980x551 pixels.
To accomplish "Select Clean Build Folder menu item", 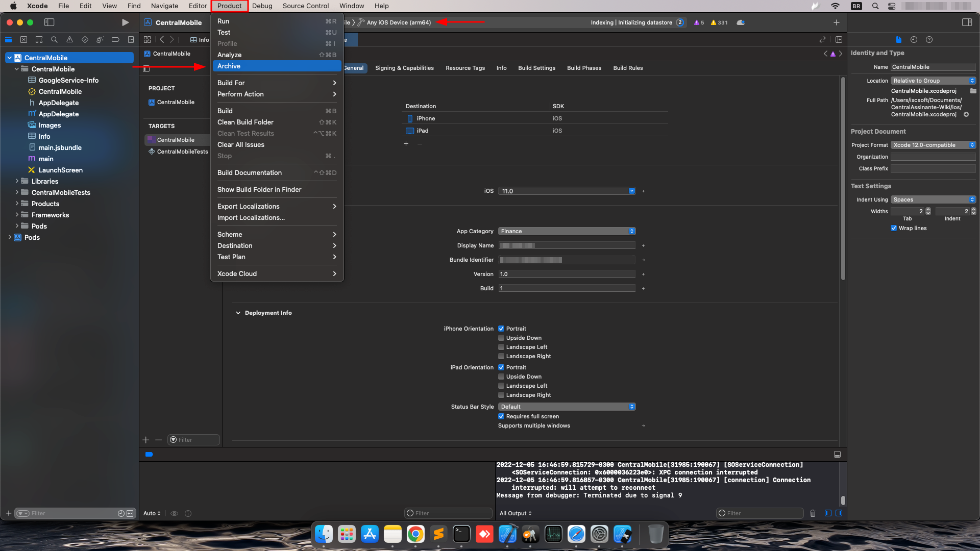I will (277, 122).
